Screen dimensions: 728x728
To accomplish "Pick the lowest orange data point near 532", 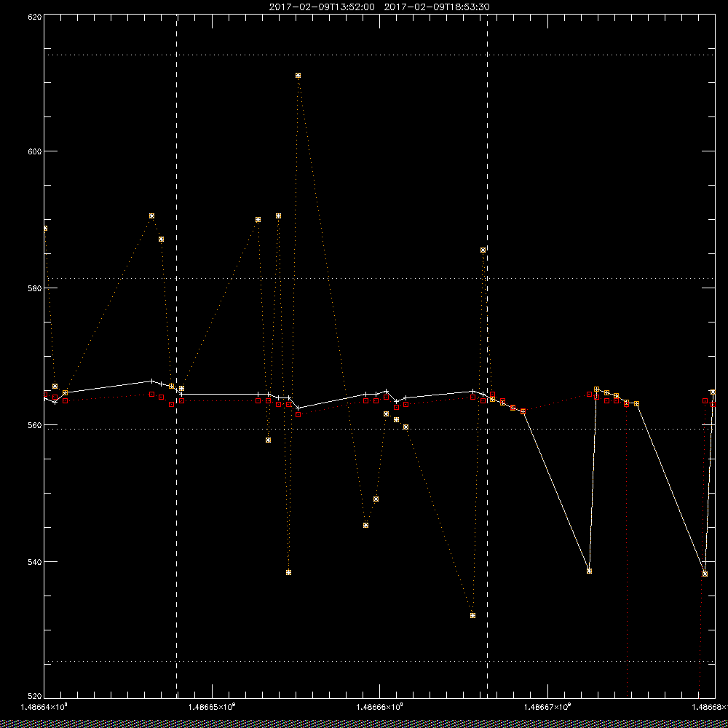I will [x=472, y=616].
